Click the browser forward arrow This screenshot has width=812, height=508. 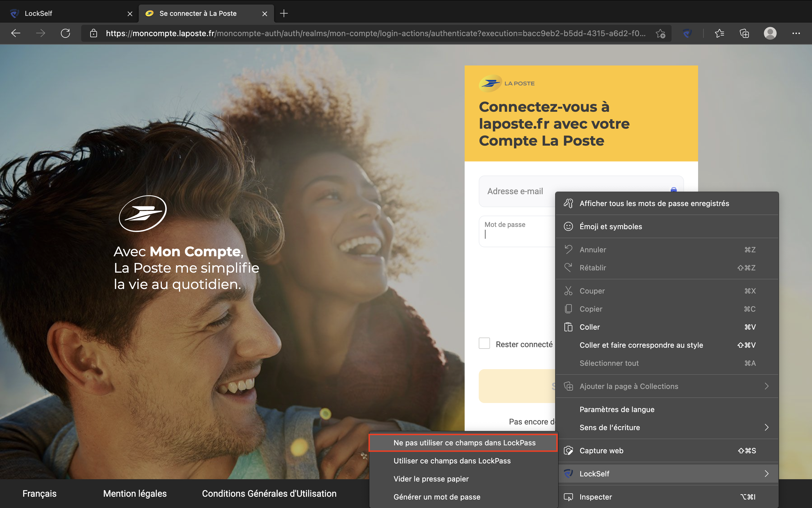click(x=41, y=33)
